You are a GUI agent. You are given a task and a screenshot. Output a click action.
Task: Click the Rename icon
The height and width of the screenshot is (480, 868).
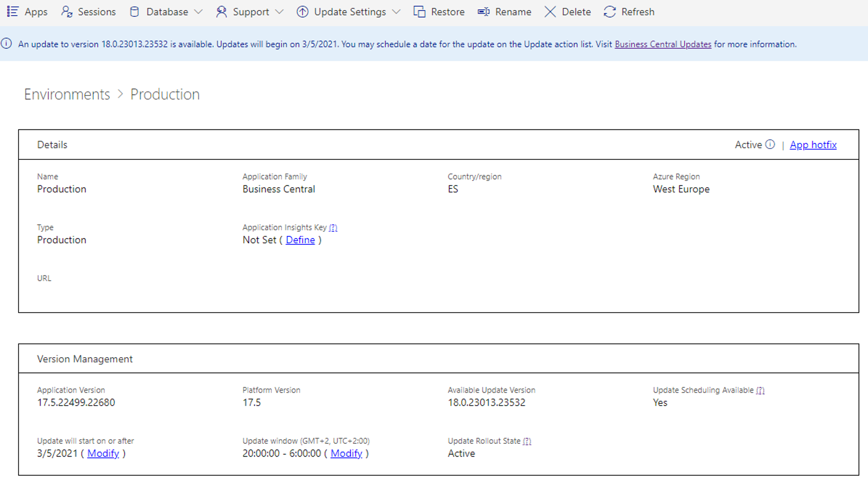[483, 11]
